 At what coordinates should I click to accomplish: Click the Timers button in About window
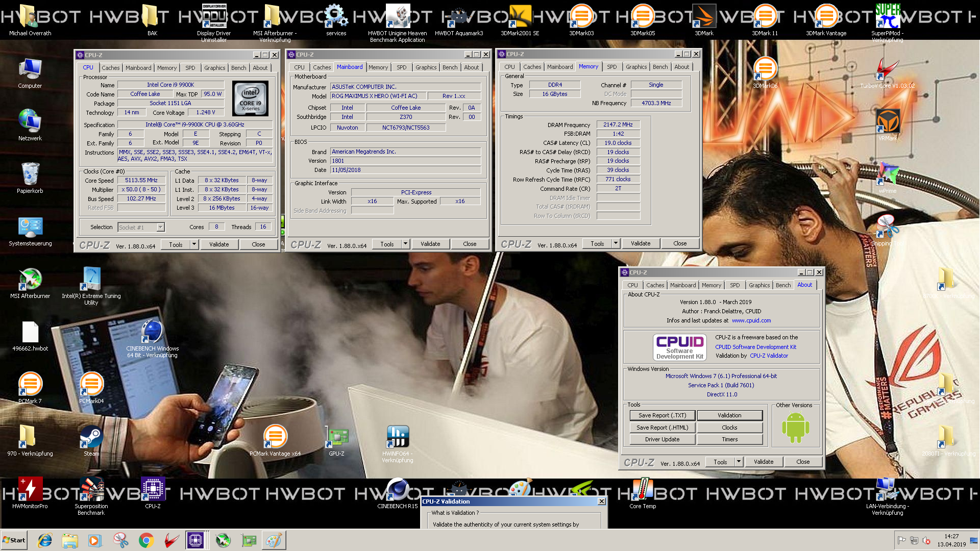coord(730,439)
